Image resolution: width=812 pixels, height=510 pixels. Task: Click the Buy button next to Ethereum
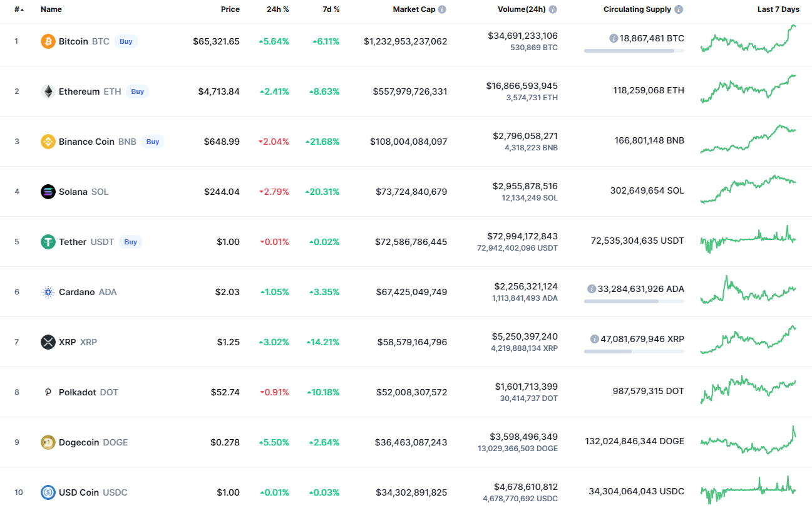138,91
